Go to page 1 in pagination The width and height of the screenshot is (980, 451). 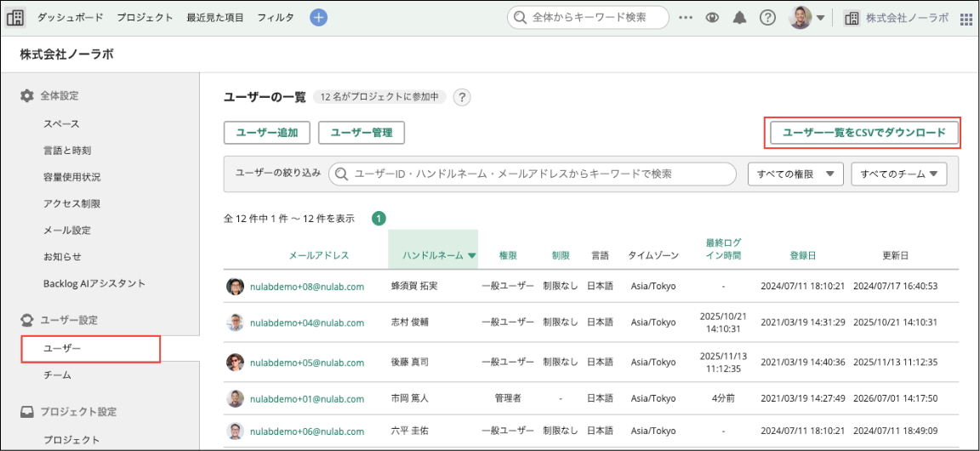tap(379, 219)
